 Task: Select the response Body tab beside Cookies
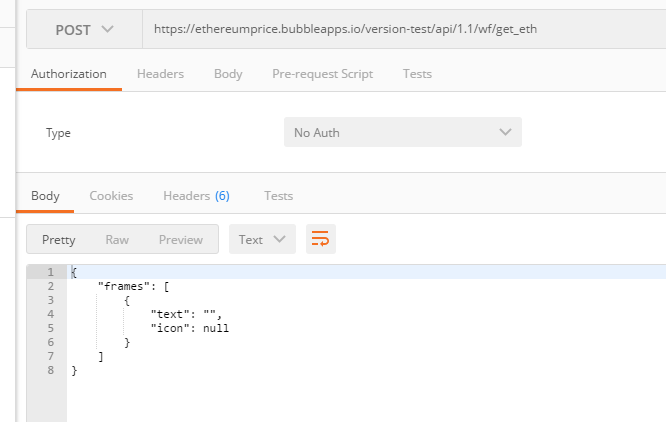click(x=45, y=196)
